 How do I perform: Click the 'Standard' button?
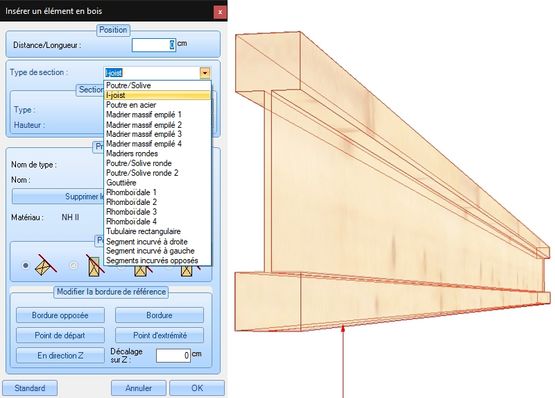coord(30,388)
